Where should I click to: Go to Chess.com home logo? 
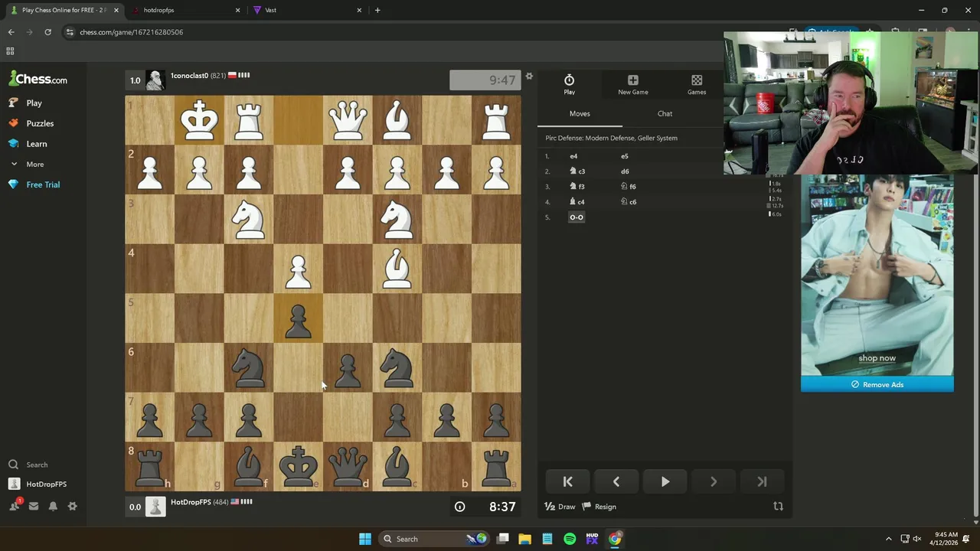[38, 79]
